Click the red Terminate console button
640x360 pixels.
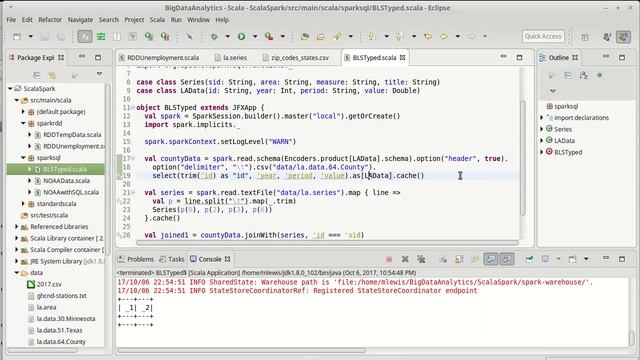pyautogui.click(x=389, y=259)
